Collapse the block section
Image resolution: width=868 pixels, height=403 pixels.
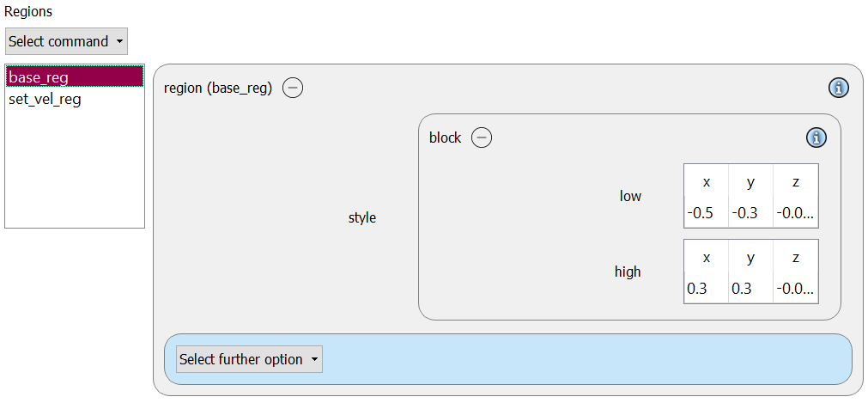click(482, 137)
